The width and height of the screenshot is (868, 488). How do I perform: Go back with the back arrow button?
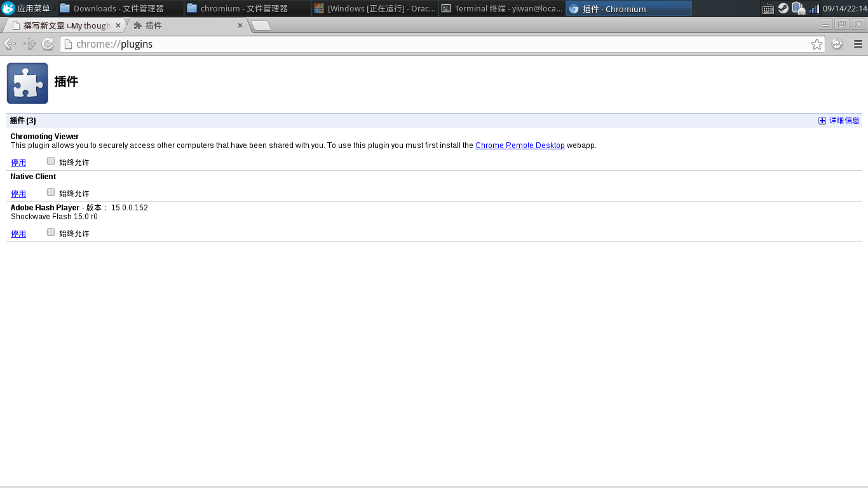10,44
